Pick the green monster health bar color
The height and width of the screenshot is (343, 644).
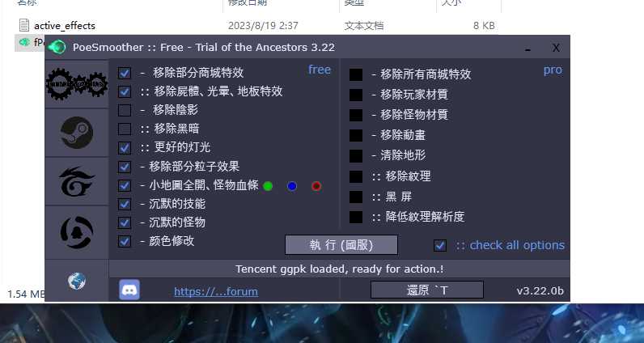[x=268, y=186]
